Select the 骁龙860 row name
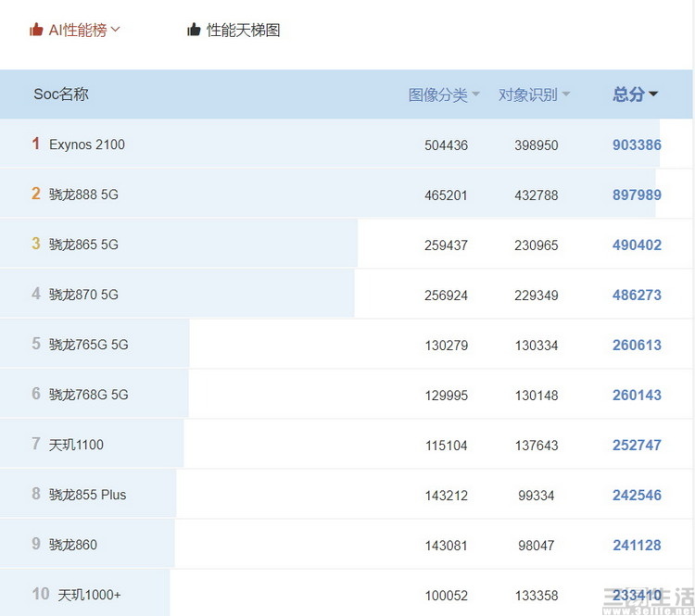This screenshot has height=616, width=695. click(x=73, y=545)
